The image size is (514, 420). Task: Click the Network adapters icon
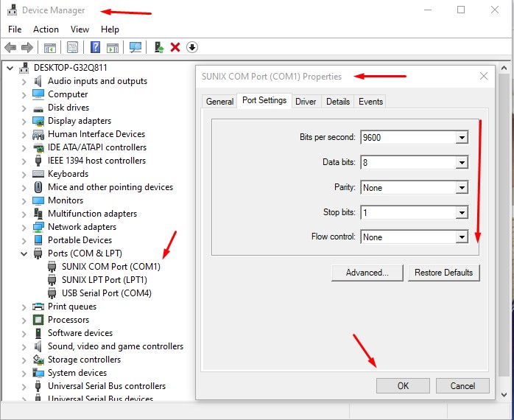coord(38,227)
